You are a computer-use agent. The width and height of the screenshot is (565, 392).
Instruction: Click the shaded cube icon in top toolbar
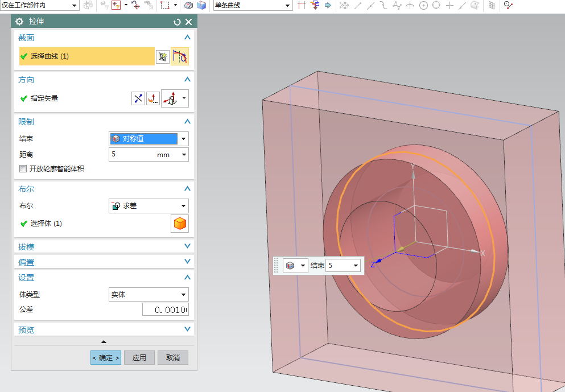tap(201, 5)
